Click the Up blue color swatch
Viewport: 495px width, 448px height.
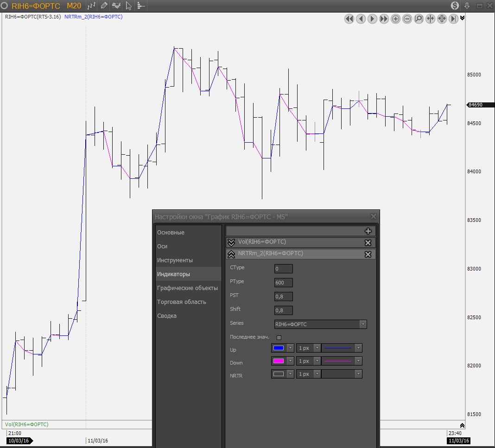click(x=279, y=348)
